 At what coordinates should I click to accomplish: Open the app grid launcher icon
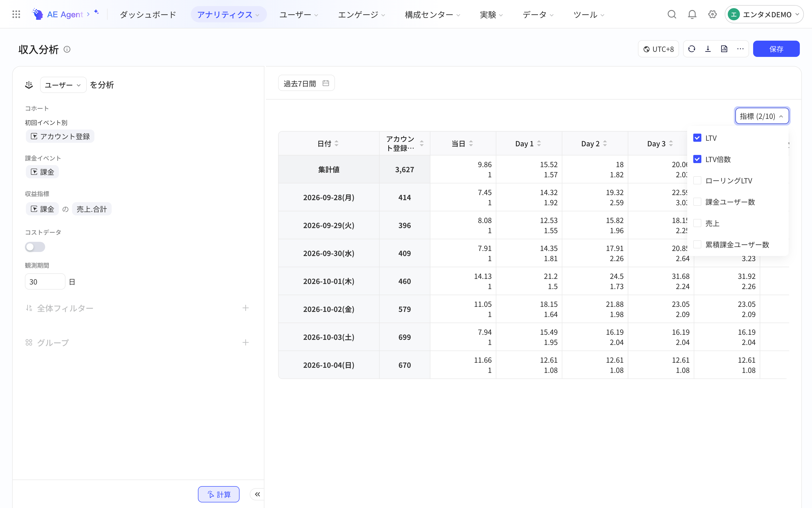pos(16,14)
